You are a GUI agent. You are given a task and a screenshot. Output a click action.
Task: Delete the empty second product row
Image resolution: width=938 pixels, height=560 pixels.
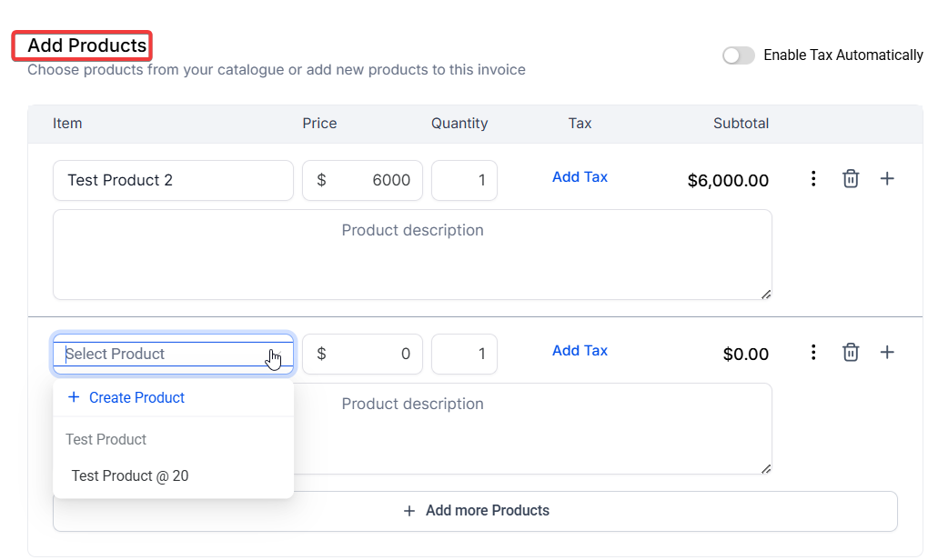(850, 353)
